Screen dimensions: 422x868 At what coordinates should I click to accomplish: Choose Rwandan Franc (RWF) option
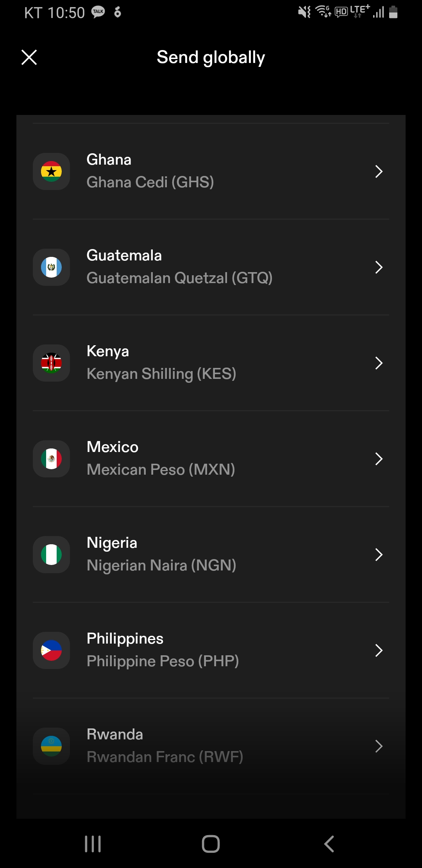click(x=165, y=757)
